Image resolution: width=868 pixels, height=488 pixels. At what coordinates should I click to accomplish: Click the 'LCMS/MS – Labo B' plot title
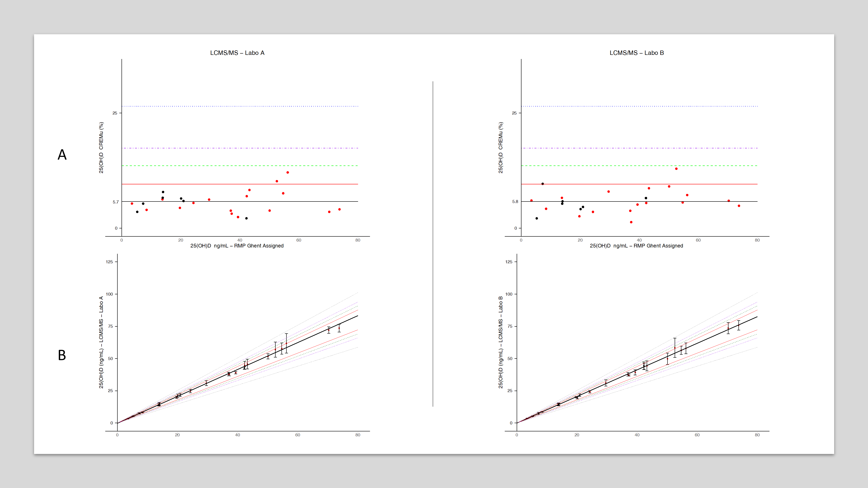point(636,53)
